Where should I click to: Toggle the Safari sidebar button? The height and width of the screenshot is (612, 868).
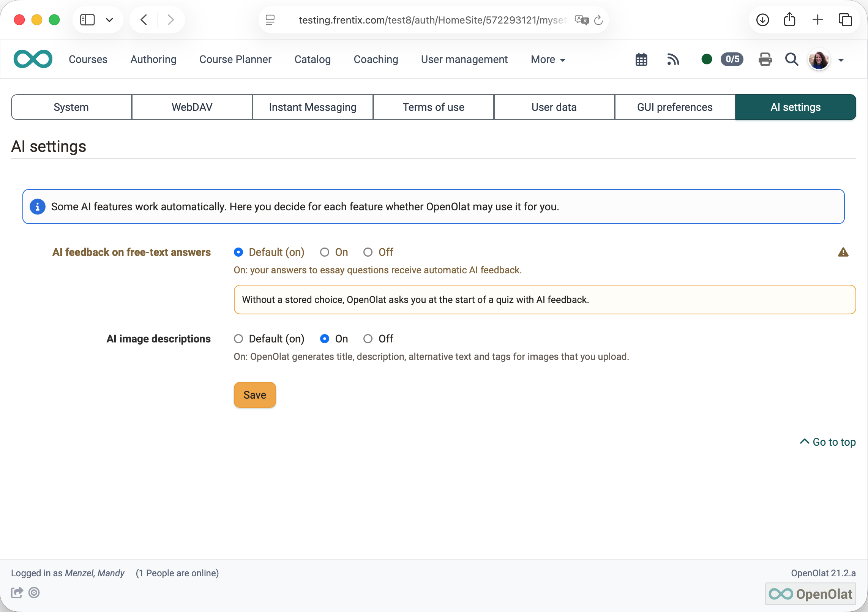pyautogui.click(x=87, y=20)
